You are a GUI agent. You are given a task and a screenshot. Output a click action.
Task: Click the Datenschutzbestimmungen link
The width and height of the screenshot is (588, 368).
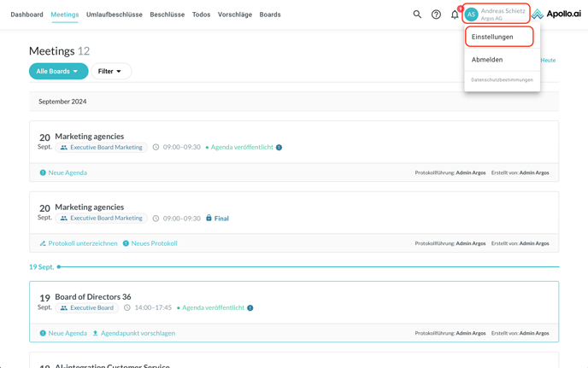coord(502,80)
